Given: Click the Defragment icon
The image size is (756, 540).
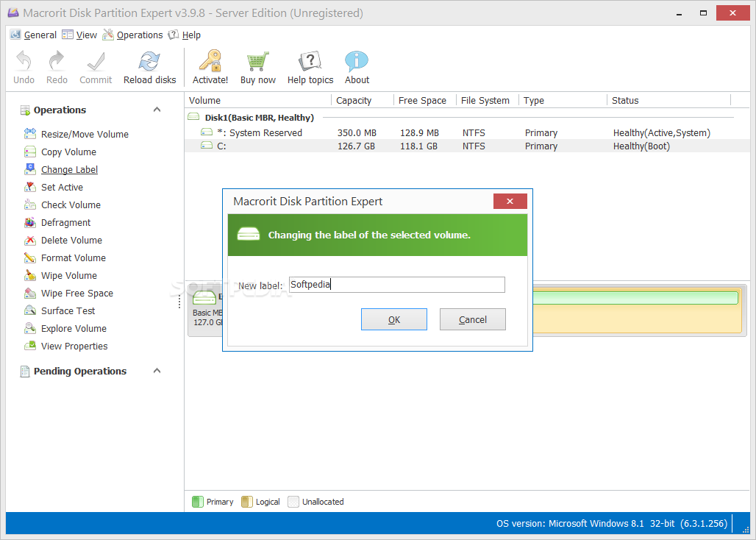Looking at the screenshot, I should tap(30, 222).
